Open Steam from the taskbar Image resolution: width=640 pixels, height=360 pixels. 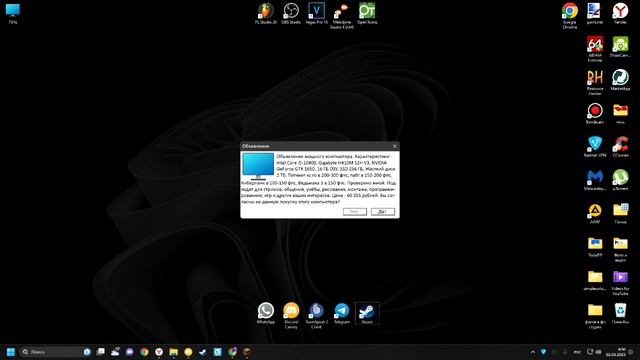pyautogui.click(x=203, y=352)
